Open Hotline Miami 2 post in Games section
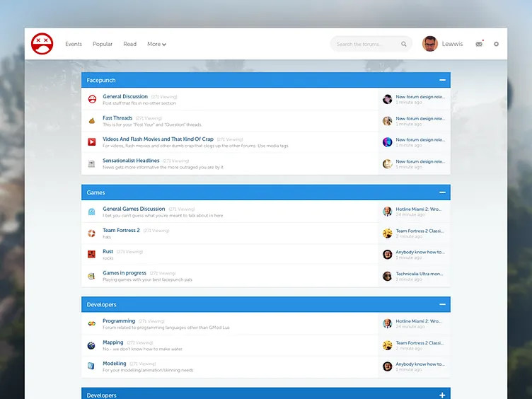This screenshot has width=532, height=399. (x=419, y=209)
